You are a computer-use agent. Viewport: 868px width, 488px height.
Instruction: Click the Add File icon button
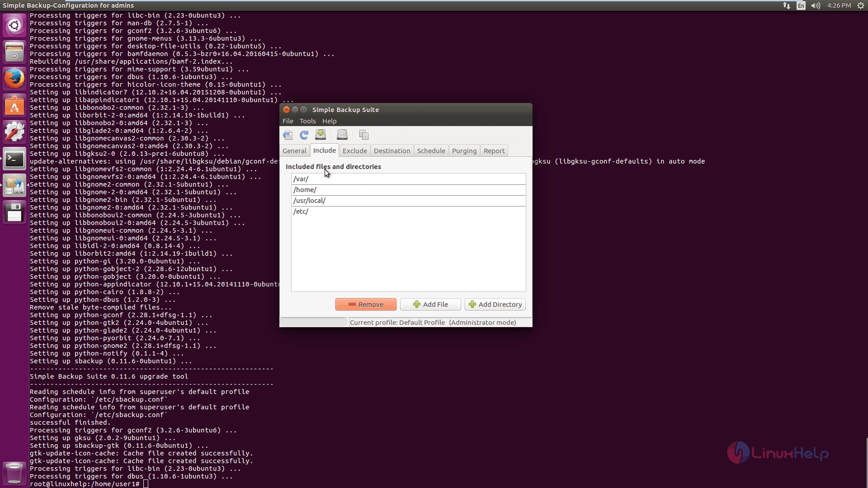(430, 304)
